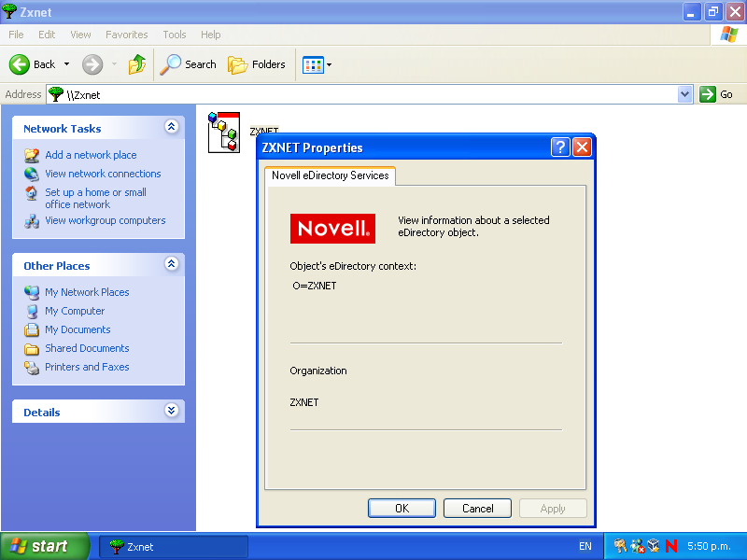This screenshot has width=747, height=560.
Task: Click Set up a home or small office network
Action: (x=95, y=198)
